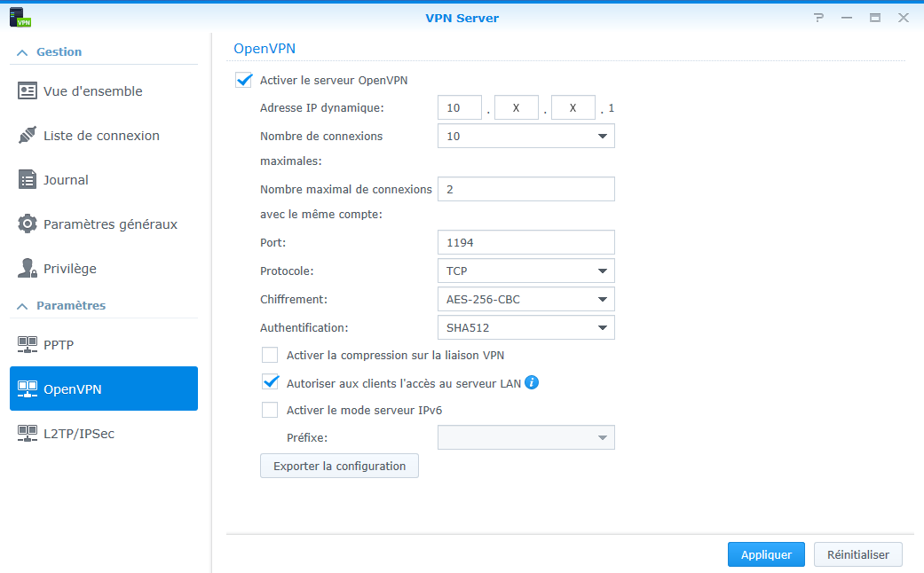
Task: Enable Activer le mode serveur IPv6 checkbox
Action: 270,410
